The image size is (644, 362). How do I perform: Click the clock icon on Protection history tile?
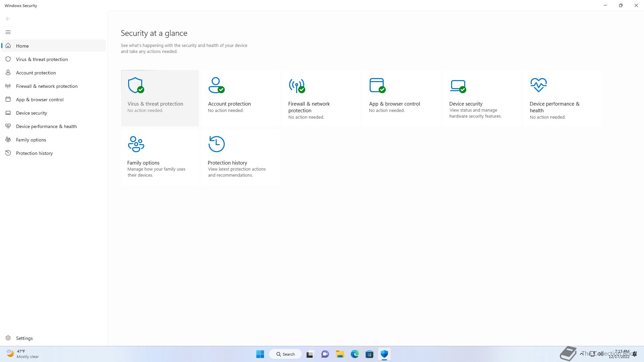tap(216, 144)
